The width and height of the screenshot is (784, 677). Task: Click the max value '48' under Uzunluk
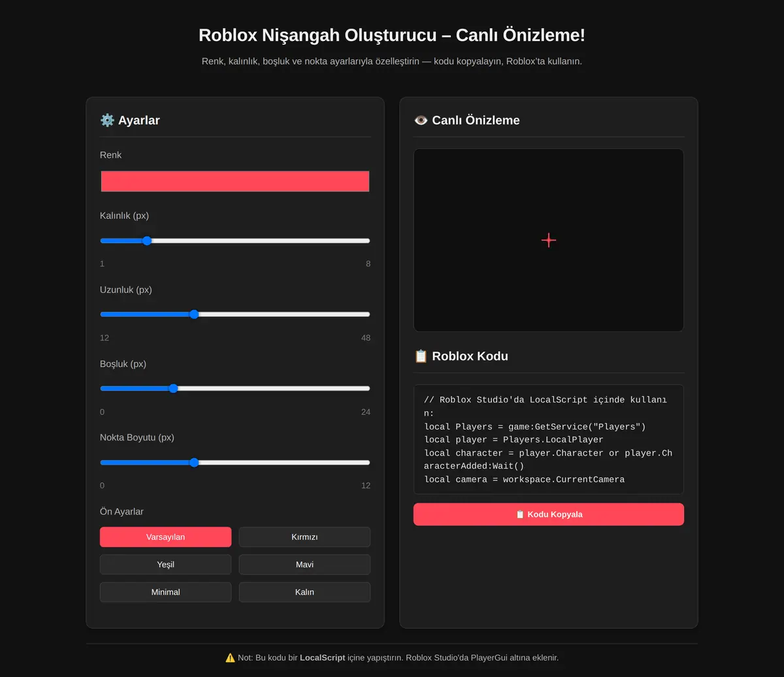coord(366,338)
